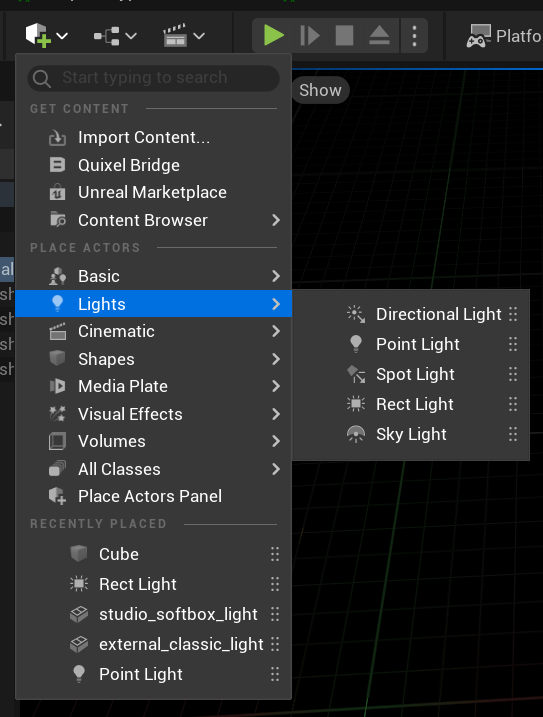This screenshot has width=543, height=717.
Task: Grab the recently placed Cube drag handle
Action: click(274, 554)
